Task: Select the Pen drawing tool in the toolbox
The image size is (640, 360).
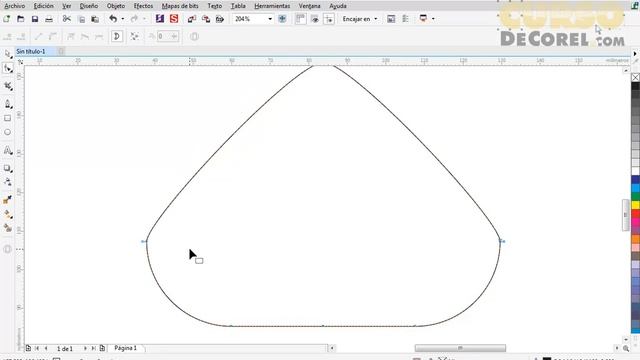Action: click(x=7, y=104)
